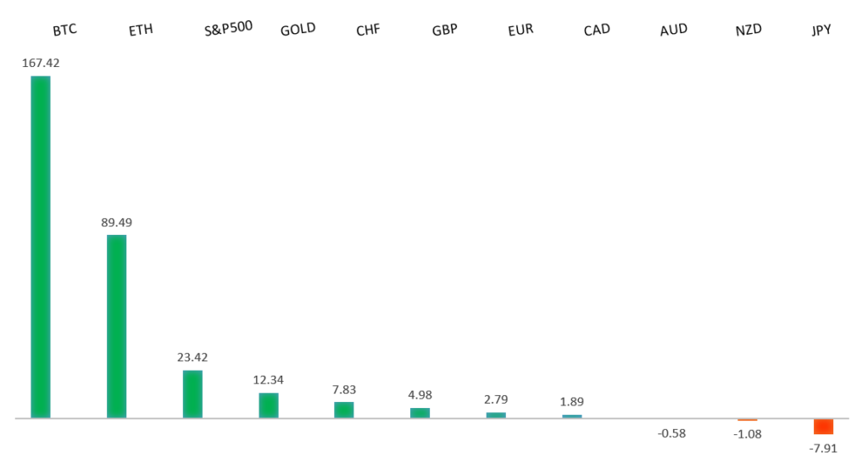The image size is (868, 475).
Task: Select the AUD category label
Action: point(673,30)
